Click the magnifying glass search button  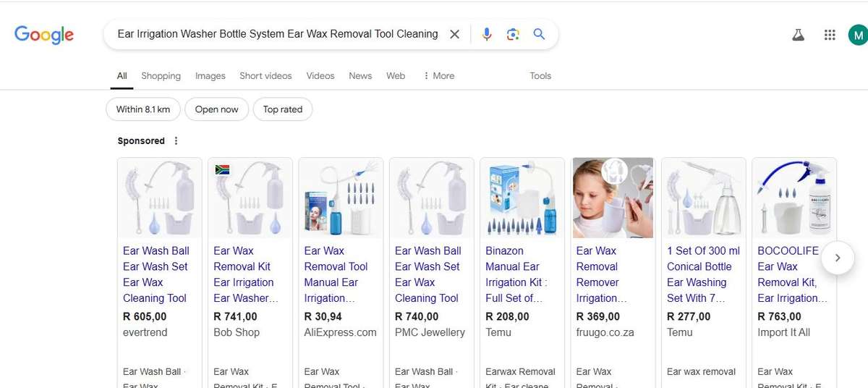(x=539, y=34)
